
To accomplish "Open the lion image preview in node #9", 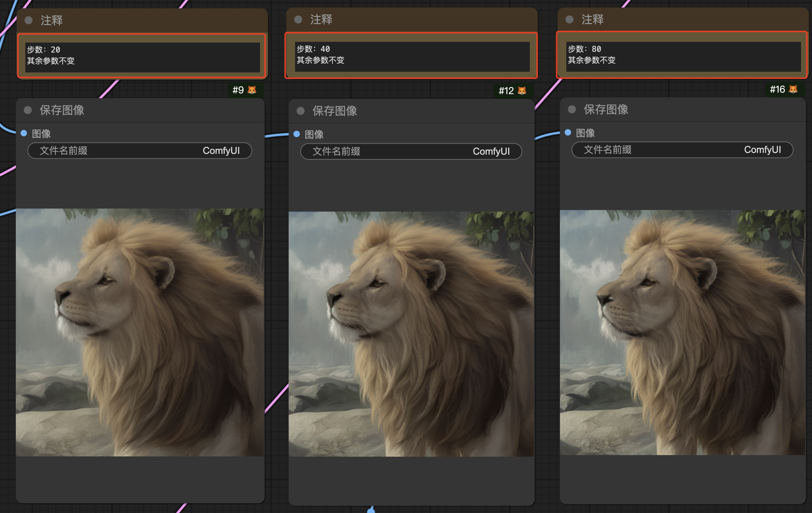I will 140,332.
